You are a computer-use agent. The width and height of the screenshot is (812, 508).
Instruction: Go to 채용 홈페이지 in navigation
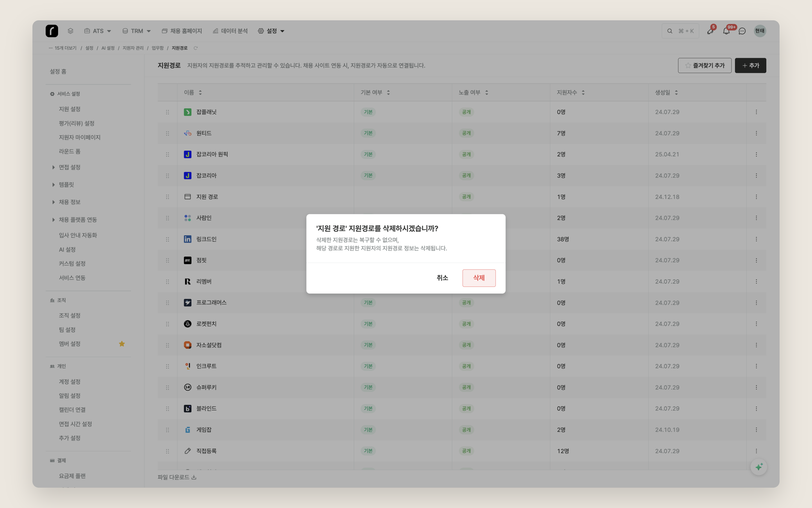click(182, 31)
